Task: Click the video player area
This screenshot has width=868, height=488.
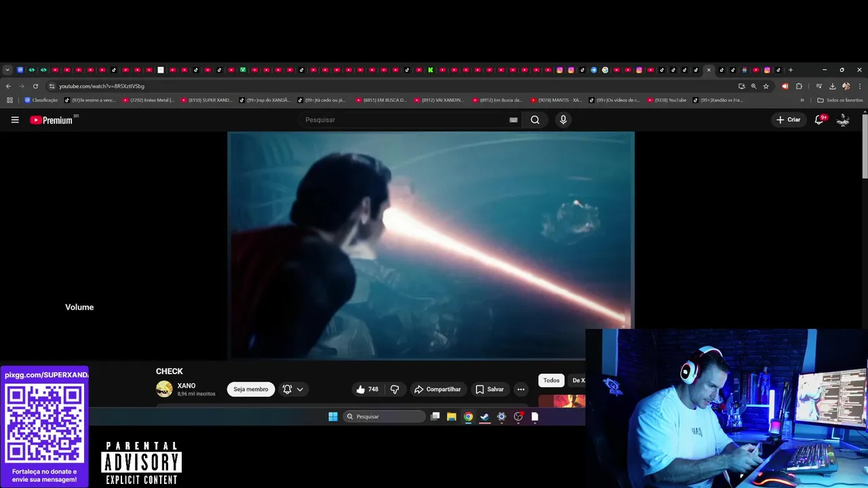Action: 431,245
